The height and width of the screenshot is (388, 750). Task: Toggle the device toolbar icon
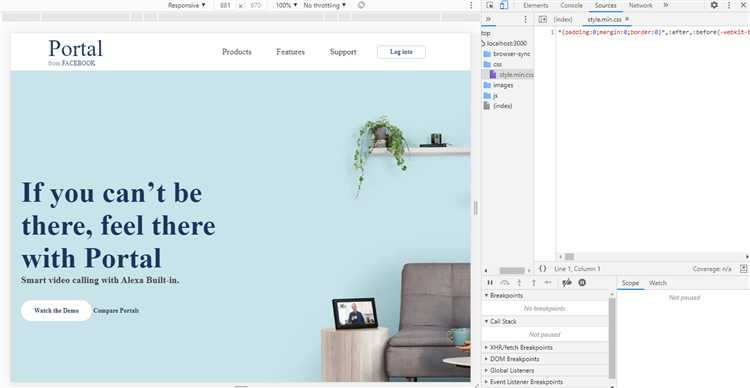coord(504,5)
